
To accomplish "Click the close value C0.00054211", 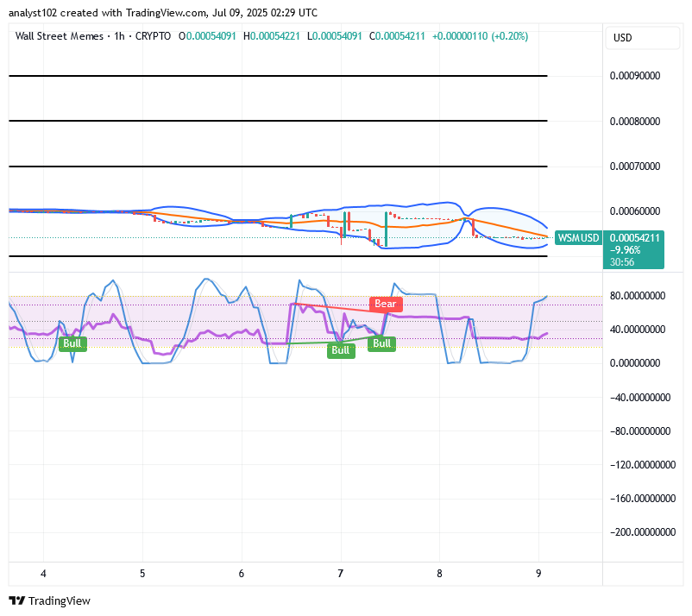I will click(x=397, y=36).
